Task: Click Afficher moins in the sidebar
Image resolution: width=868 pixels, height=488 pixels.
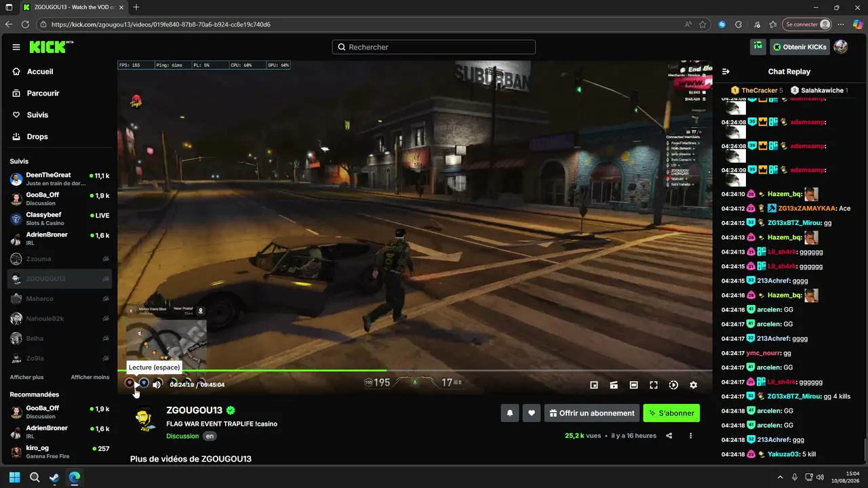Action: [90, 378]
